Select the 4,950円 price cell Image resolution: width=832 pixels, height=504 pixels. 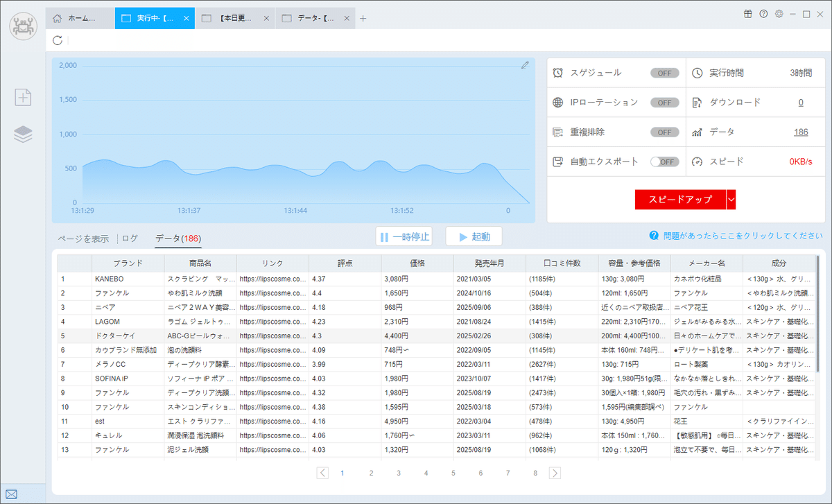(417, 421)
